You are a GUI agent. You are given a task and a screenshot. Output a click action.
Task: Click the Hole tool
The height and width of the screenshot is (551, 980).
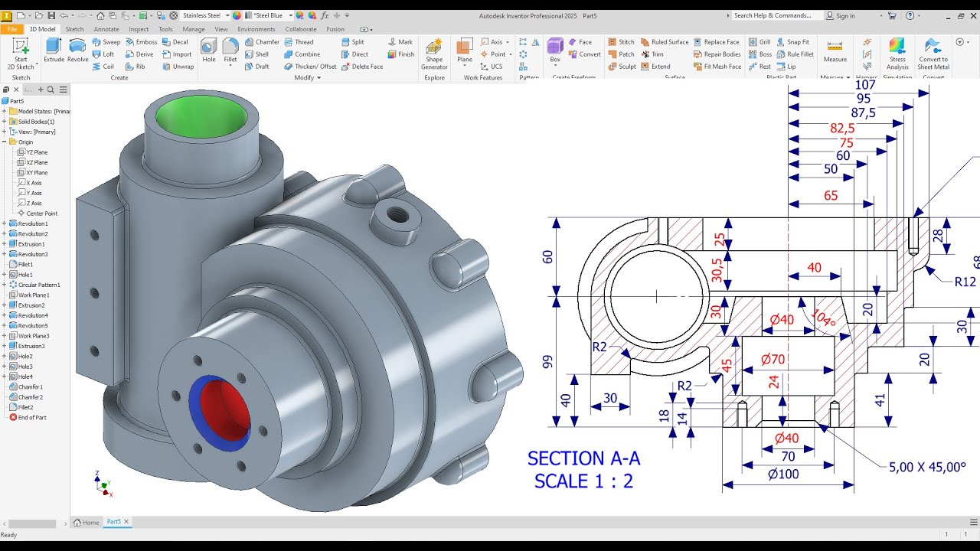209,51
